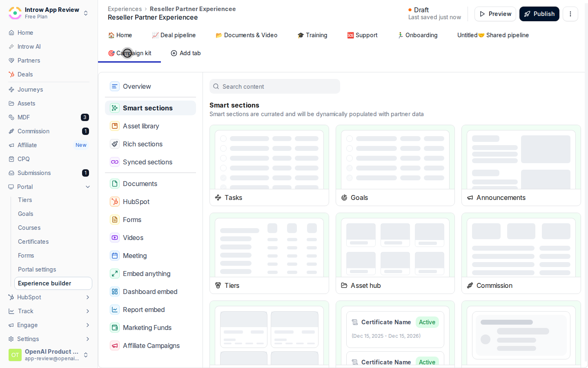The image size is (588, 368).
Task: Open the three-dot more options menu
Action: pyautogui.click(x=570, y=14)
